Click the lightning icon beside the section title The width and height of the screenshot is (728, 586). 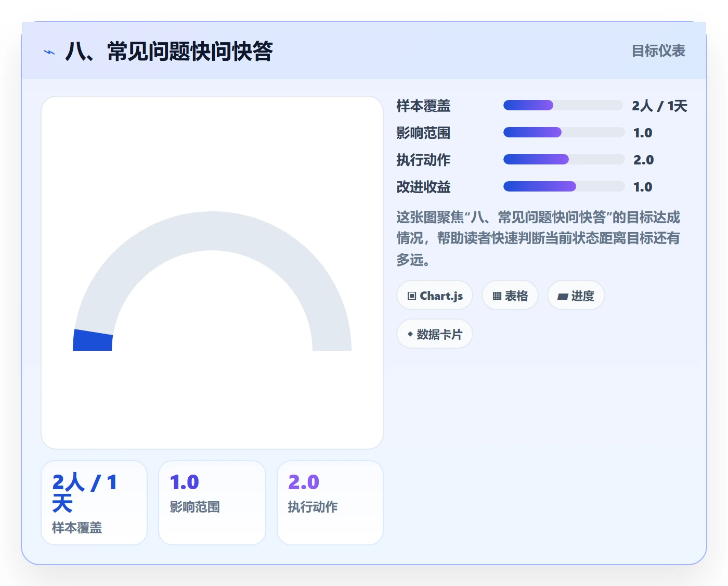[x=49, y=52]
